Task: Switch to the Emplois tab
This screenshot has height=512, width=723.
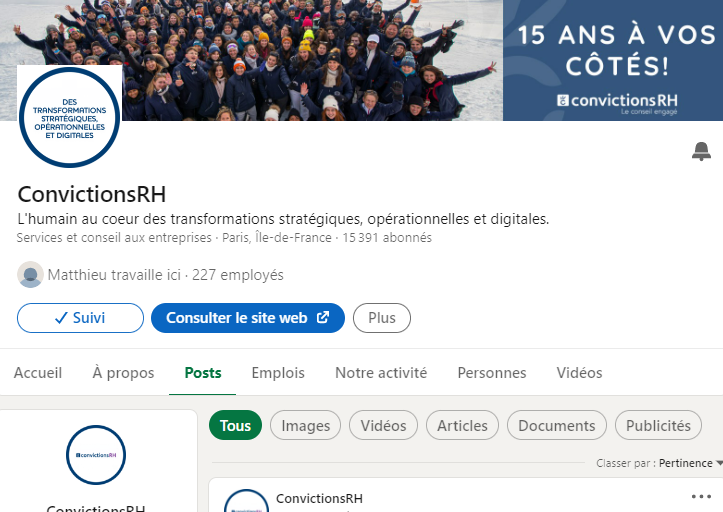Action: 278,373
